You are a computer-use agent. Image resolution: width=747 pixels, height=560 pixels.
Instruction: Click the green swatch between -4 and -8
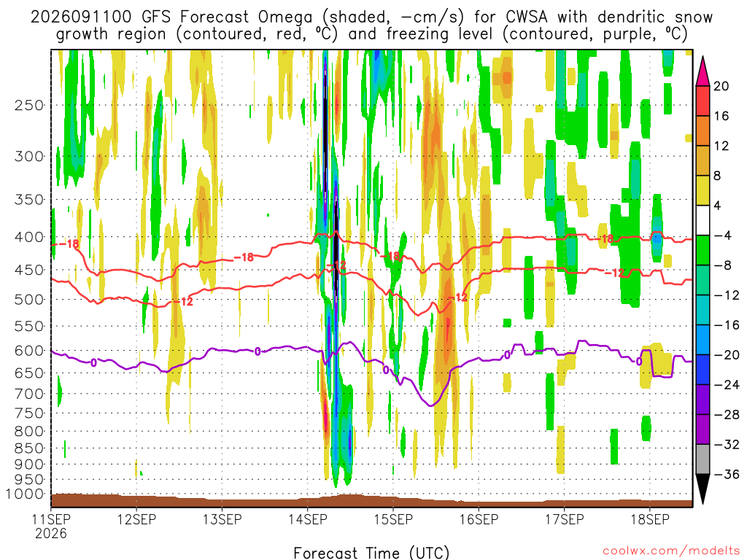click(x=703, y=251)
